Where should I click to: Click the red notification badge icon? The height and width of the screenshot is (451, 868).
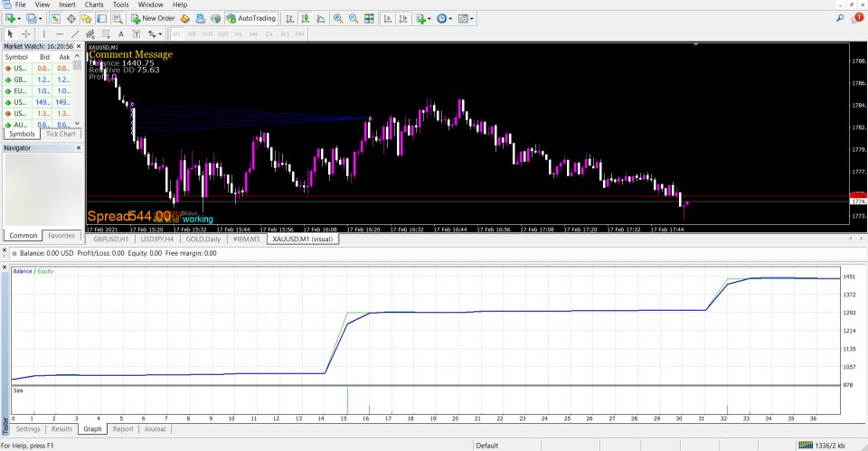(859, 18)
